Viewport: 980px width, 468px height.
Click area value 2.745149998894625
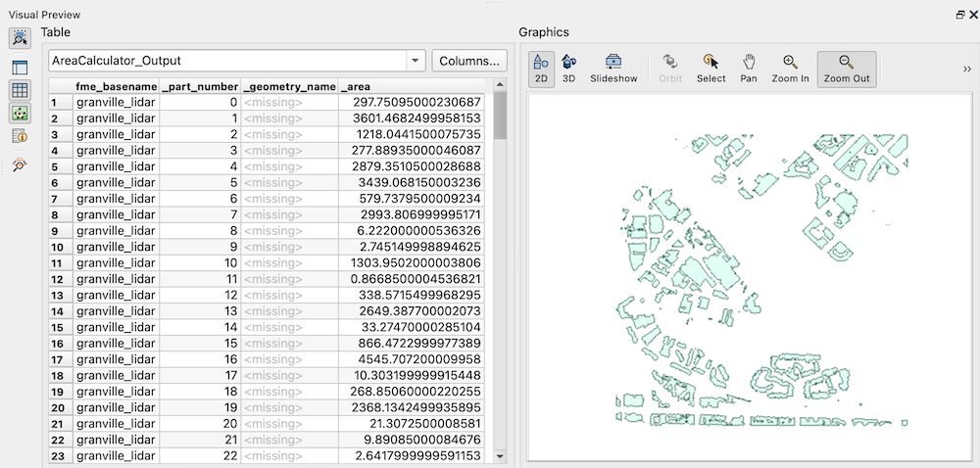pyautogui.click(x=419, y=247)
